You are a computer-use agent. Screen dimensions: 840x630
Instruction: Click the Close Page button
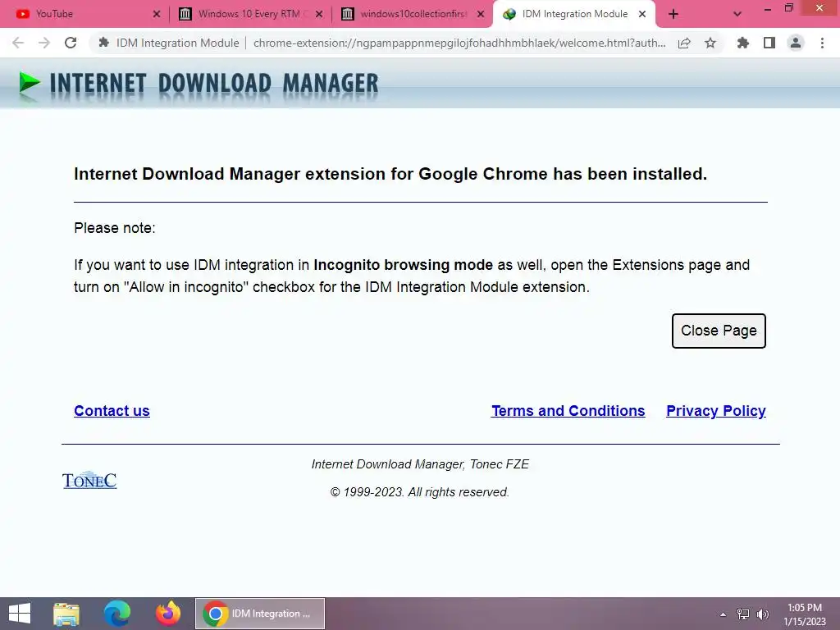719,331
